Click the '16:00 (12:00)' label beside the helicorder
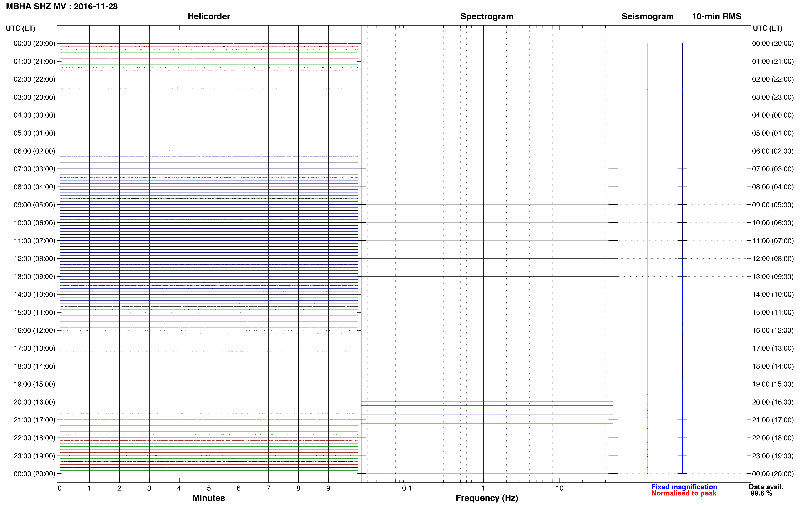Viewport: 812px width, 508px height. click(34, 331)
